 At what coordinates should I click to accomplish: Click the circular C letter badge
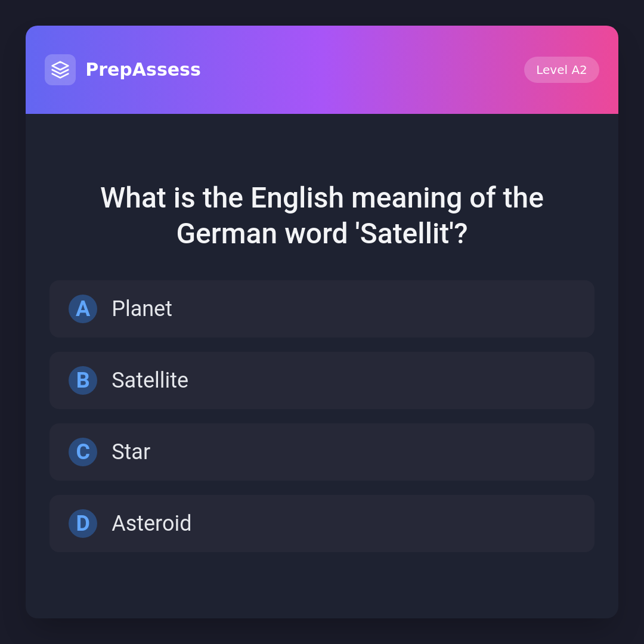[83, 452]
